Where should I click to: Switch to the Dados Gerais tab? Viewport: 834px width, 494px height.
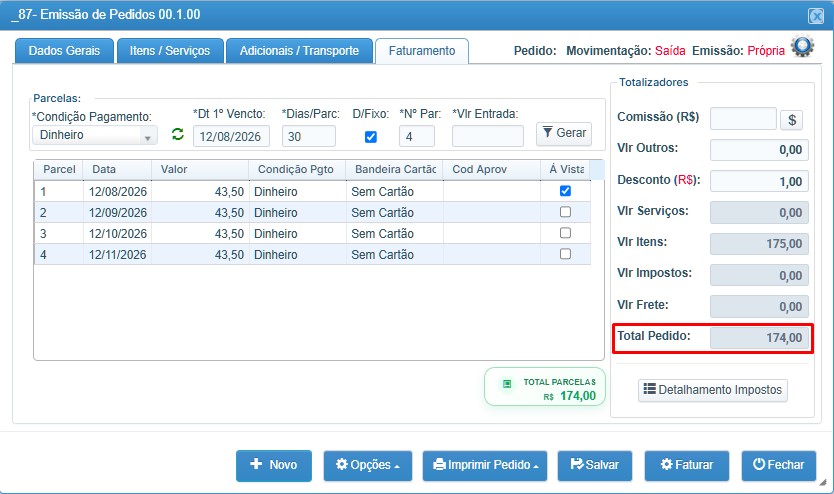pos(64,51)
